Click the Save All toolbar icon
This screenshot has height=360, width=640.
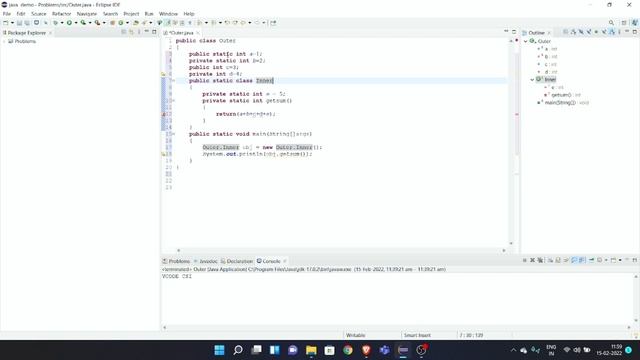(x=27, y=23)
